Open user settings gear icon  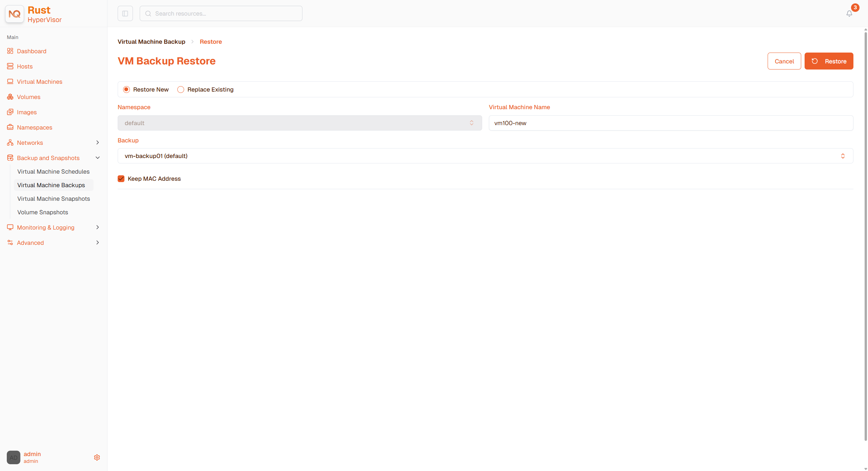(97, 457)
